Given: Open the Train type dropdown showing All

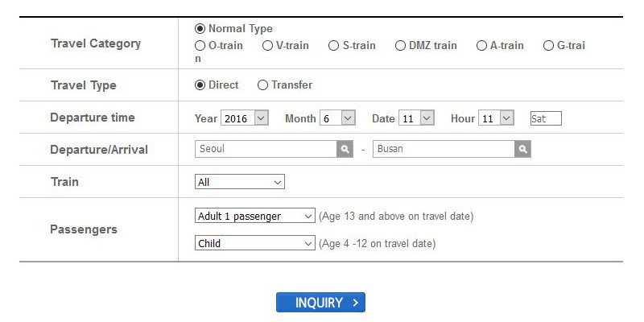Looking at the screenshot, I should (240, 182).
